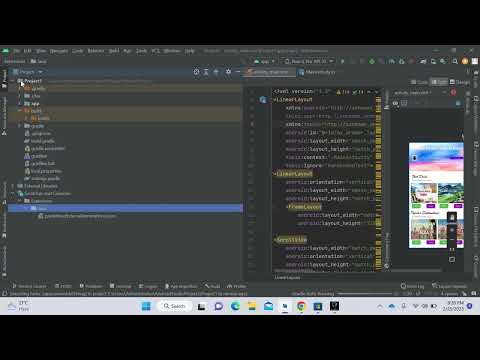Toggle the eye view options in preview
This screenshot has width=480, height=360.
pyautogui.click(x=395, y=104)
